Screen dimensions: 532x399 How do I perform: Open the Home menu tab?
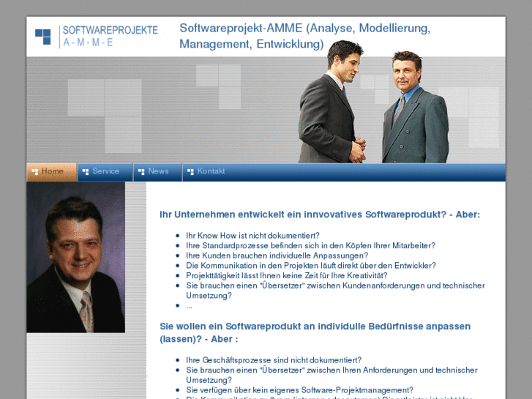point(51,172)
